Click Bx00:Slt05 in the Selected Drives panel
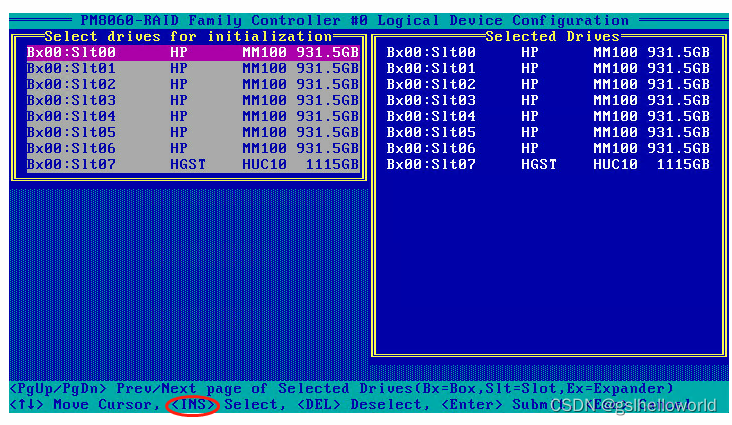Screen dimensions: 732x425 [548, 132]
